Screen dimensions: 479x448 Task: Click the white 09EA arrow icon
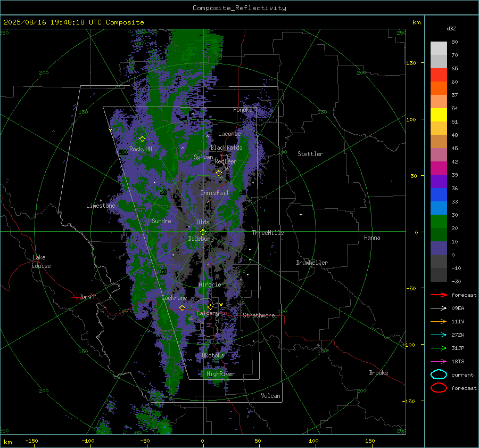pos(439,308)
